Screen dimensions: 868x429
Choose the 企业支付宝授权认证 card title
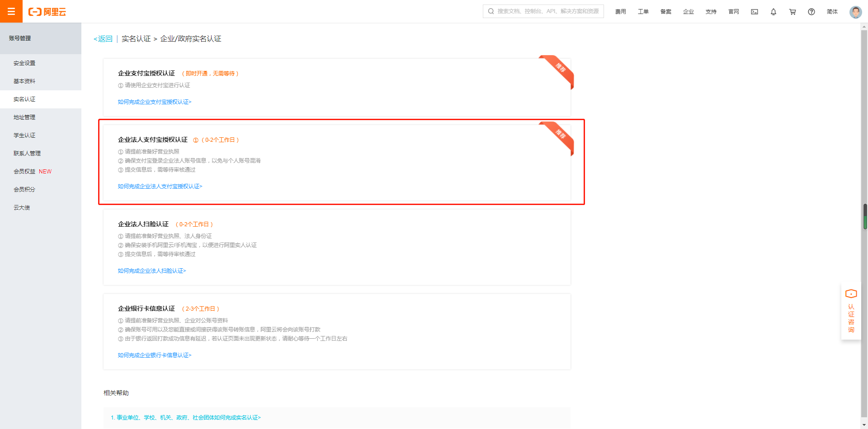[x=146, y=73]
